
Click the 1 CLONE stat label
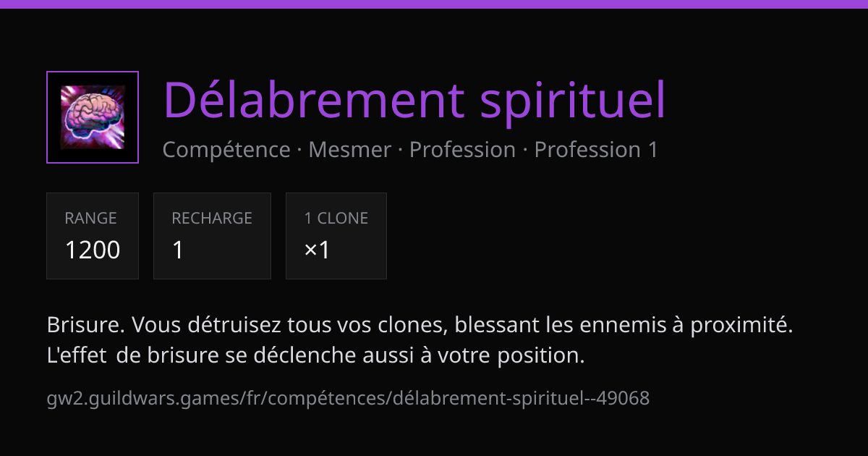(336, 218)
